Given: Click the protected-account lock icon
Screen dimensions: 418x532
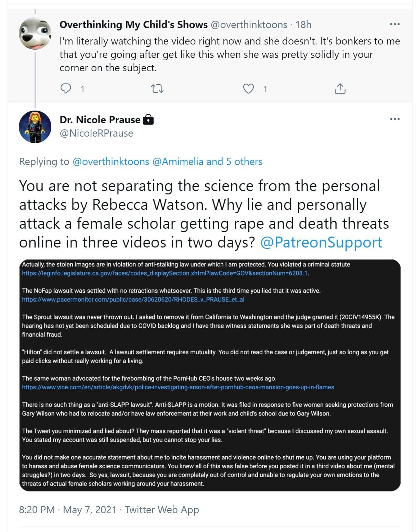Looking at the screenshot, I should (x=148, y=120).
